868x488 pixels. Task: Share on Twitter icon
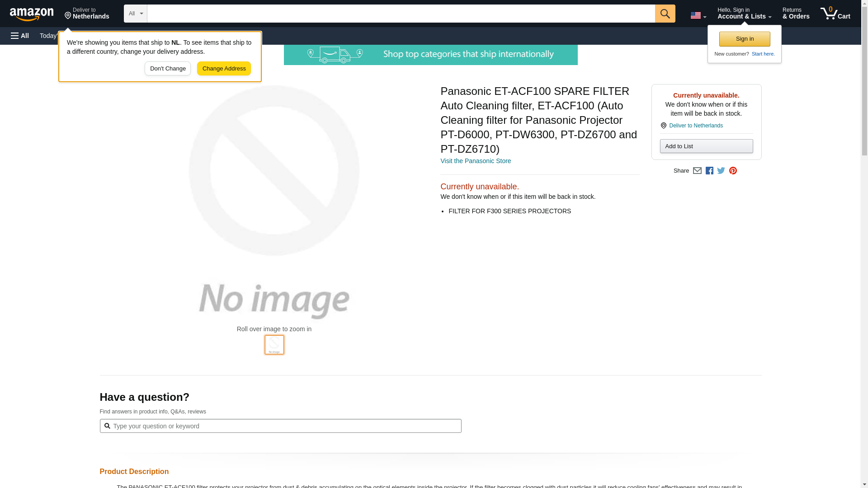tap(721, 171)
